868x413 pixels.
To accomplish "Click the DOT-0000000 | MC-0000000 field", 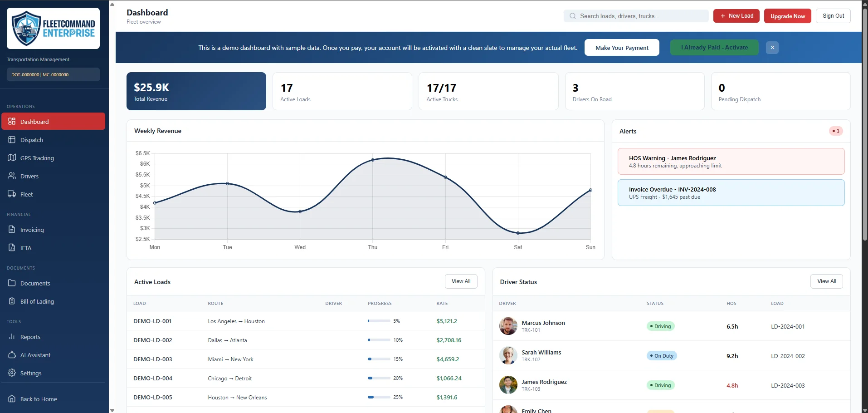I will 53,74.
